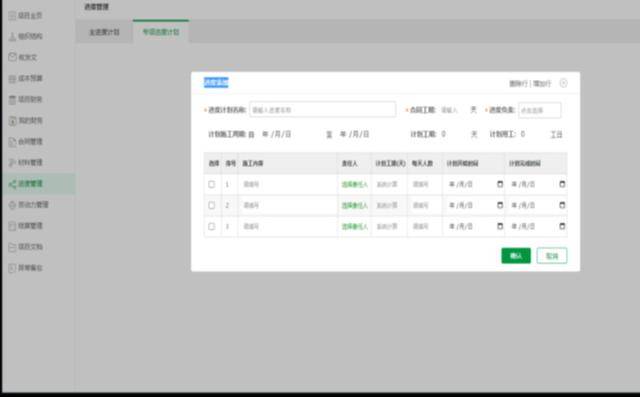Open row 1 计划开始时间 calendar icon
Viewport: 640px width, 397px height.
coord(500,184)
